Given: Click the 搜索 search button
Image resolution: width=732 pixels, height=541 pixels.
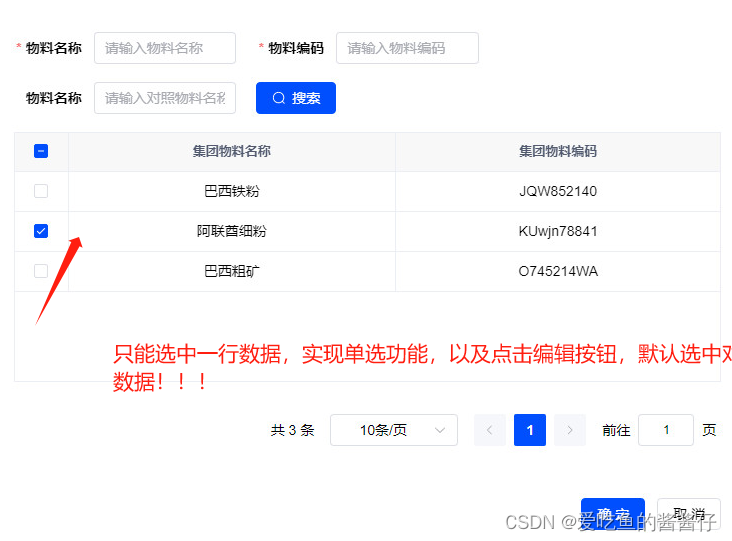Looking at the screenshot, I should pyautogui.click(x=296, y=98).
